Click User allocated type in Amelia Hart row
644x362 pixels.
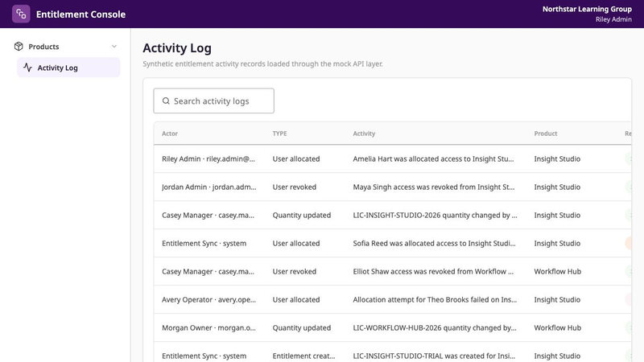(x=296, y=158)
